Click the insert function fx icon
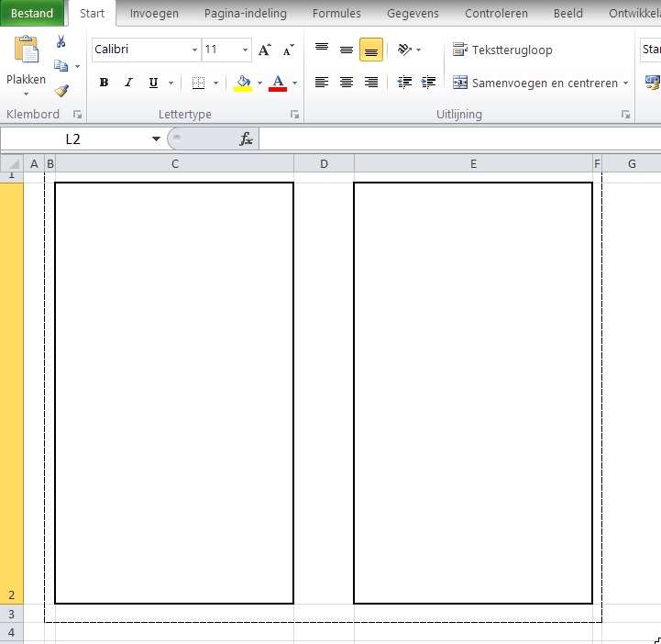Image resolution: width=661 pixels, height=644 pixels. pos(246,139)
